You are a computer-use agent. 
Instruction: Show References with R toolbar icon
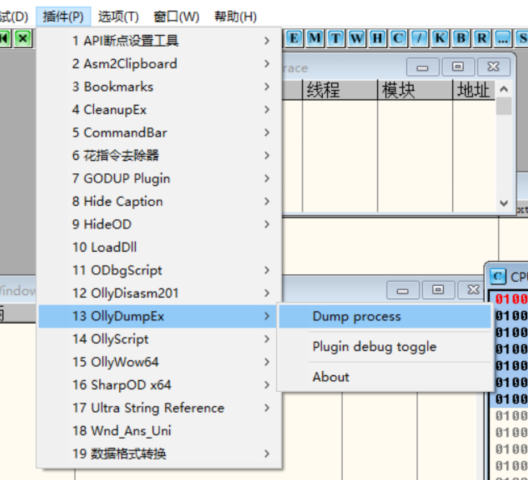pyautogui.click(x=482, y=38)
